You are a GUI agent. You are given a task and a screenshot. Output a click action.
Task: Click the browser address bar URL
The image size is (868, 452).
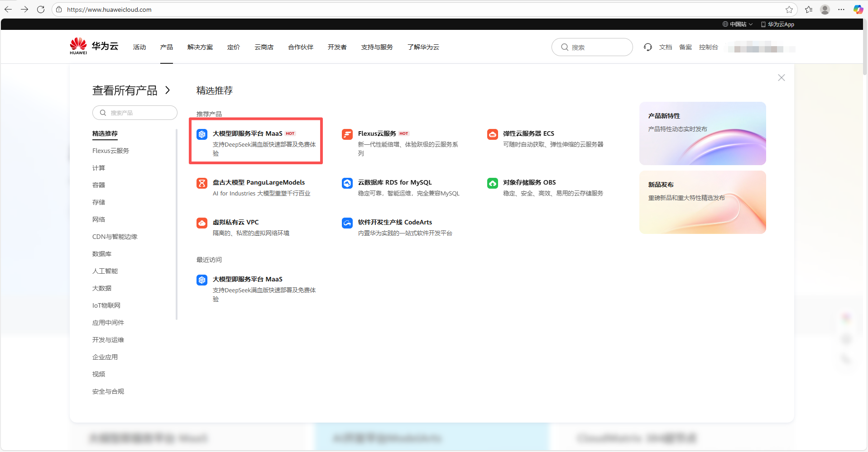109,10
